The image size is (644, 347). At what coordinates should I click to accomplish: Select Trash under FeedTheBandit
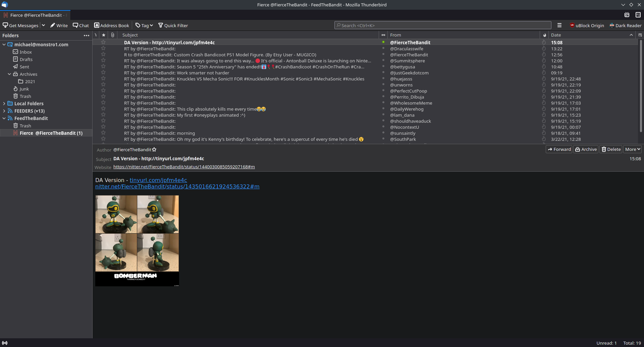(25, 126)
